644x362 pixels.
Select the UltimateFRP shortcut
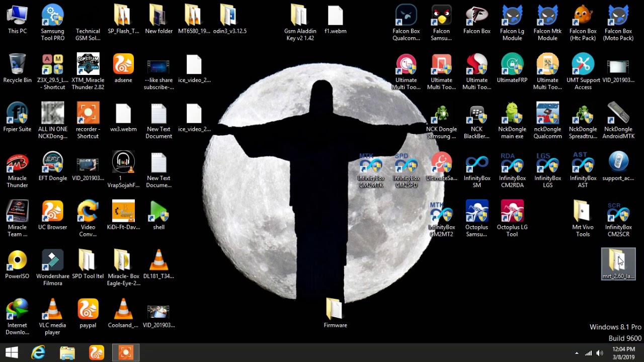pyautogui.click(x=512, y=69)
